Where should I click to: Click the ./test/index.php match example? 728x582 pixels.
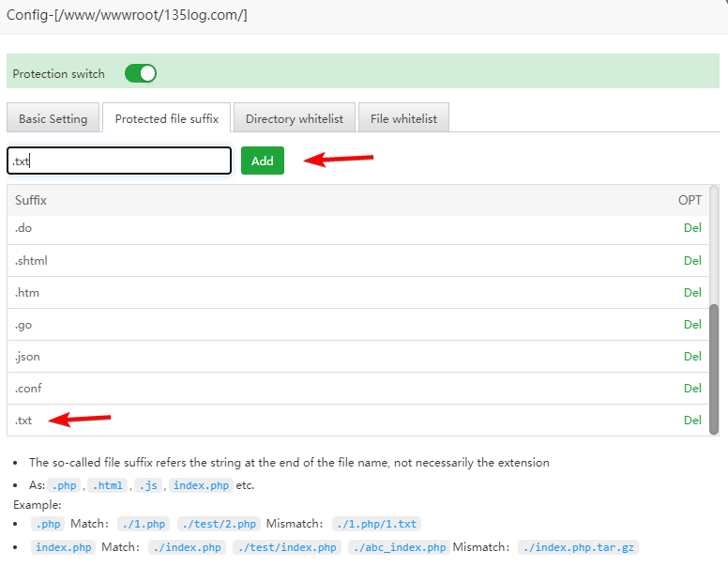coord(287,547)
